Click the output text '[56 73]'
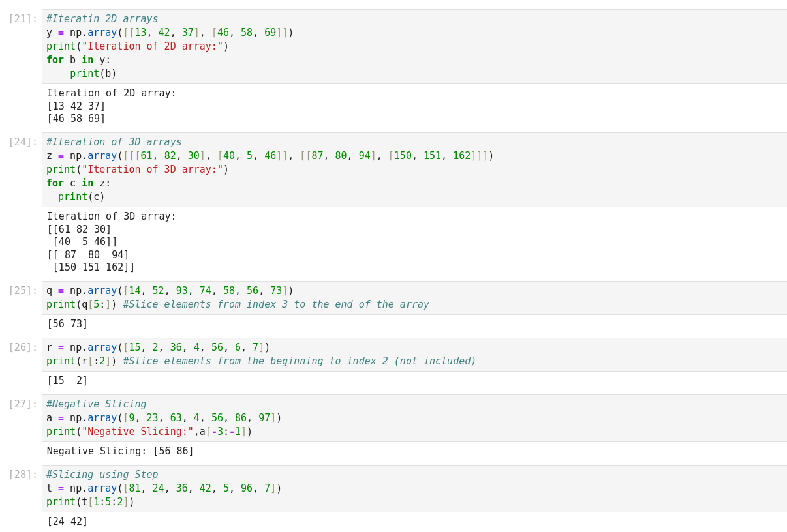Image resolution: width=787 pixels, height=532 pixels. pyautogui.click(x=67, y=324)
